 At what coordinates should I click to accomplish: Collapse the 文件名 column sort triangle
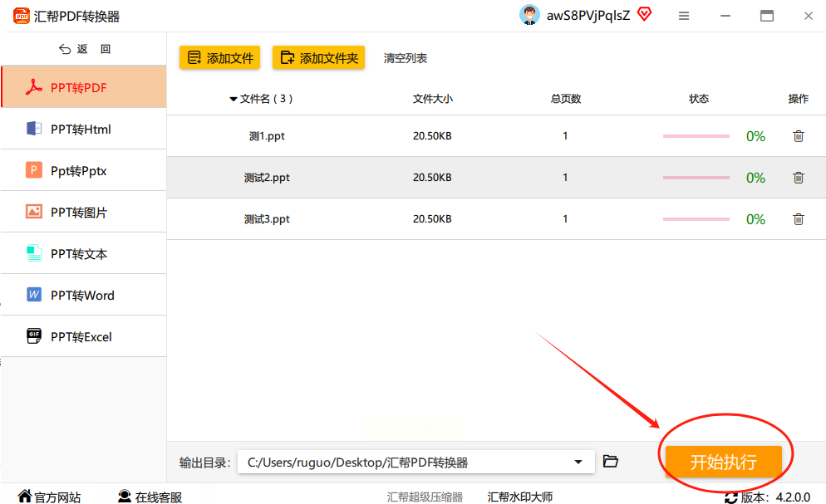pos(234,99)
